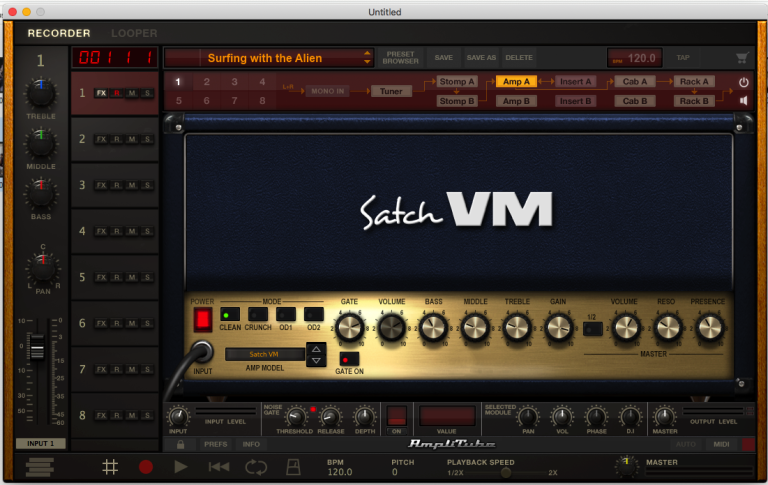The image size is (768, 485).
Task: Adjust the track volume fader
Action: click(x=37, y=347)
